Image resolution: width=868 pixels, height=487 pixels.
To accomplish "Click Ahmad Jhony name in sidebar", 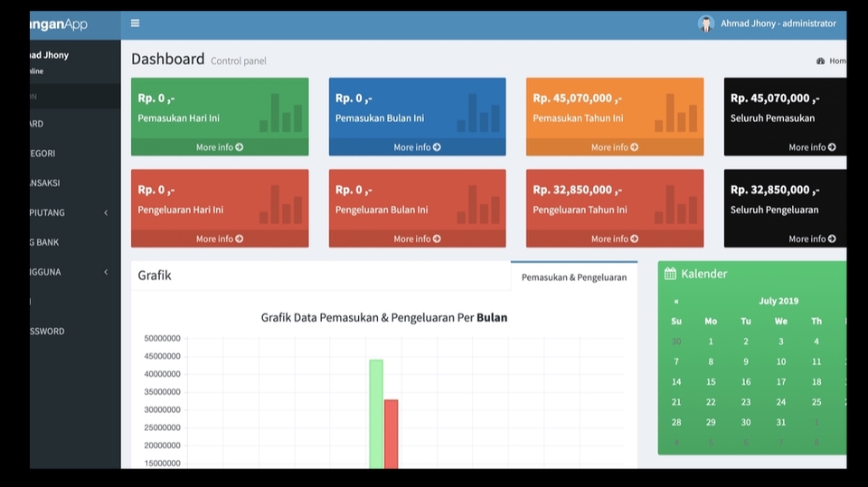I will [x=49, y=55].
